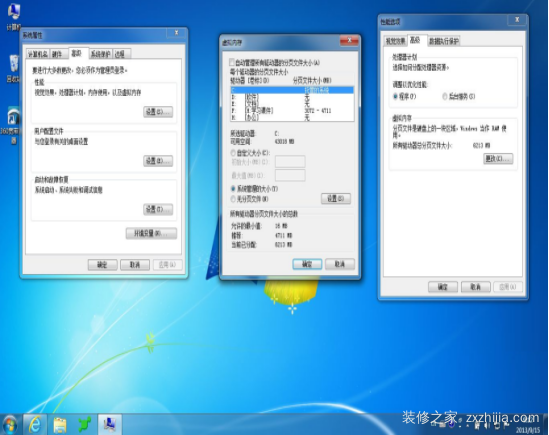Launch Internet Explorer from the taskbar

34,424
